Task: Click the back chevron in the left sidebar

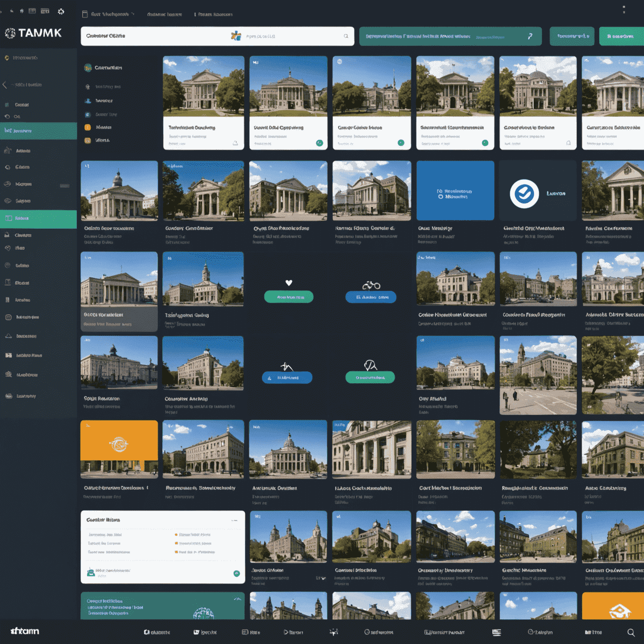Action: (x=5, y=85)
